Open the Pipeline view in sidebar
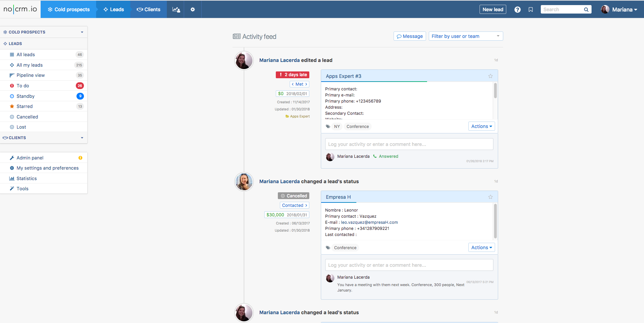Screen dimensions: 644x323 point(30,75)
